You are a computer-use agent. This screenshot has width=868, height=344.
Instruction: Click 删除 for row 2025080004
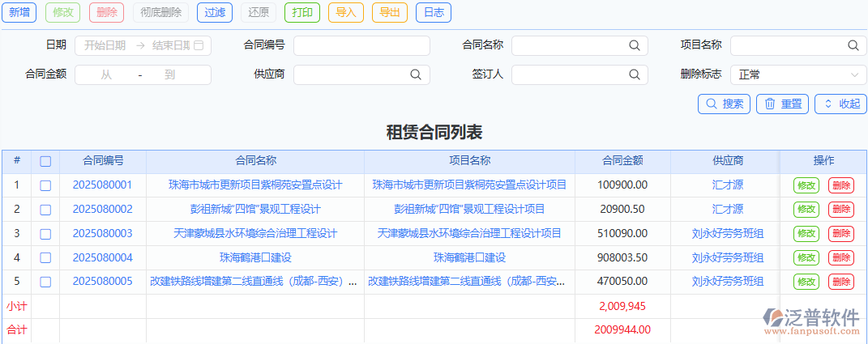[x=841, y=257]
